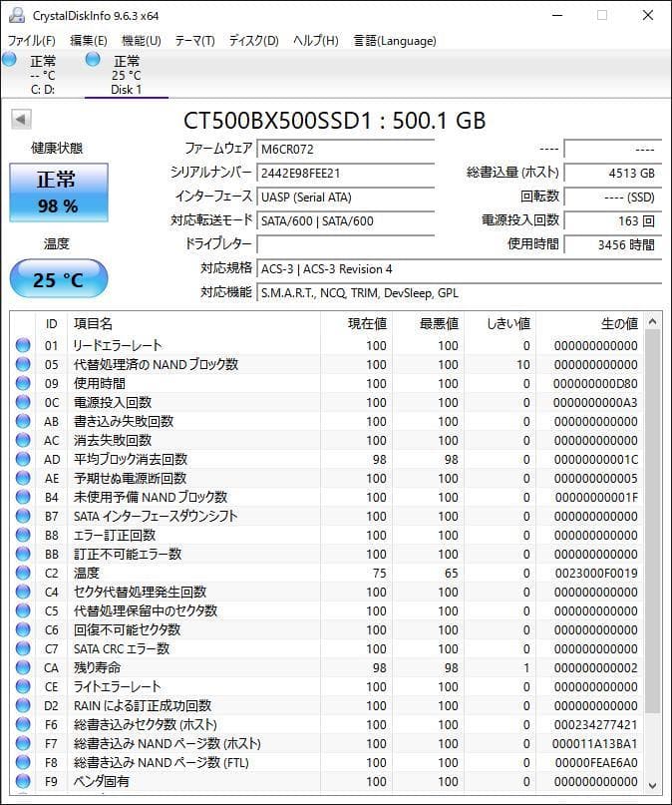This screenshot has height=805, width=672.
Task: Click the status icon for row B4 未使用予備
Action: 23,497
